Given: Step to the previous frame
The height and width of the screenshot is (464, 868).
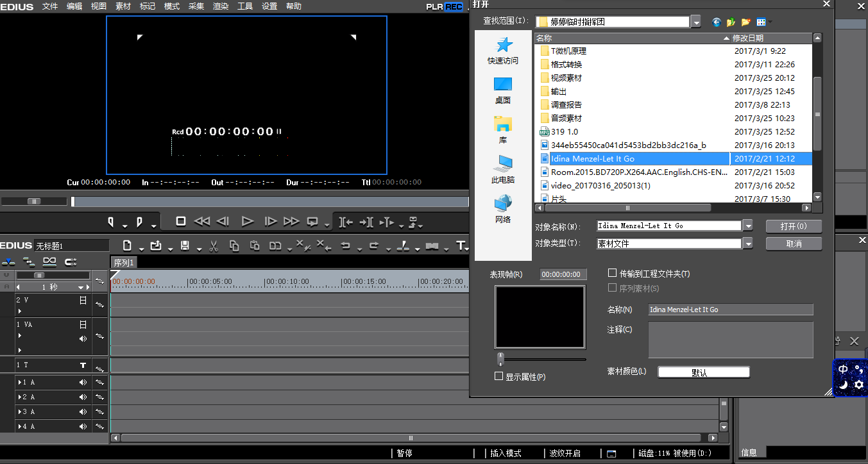Looking at the screenshot, I should 223,221.
